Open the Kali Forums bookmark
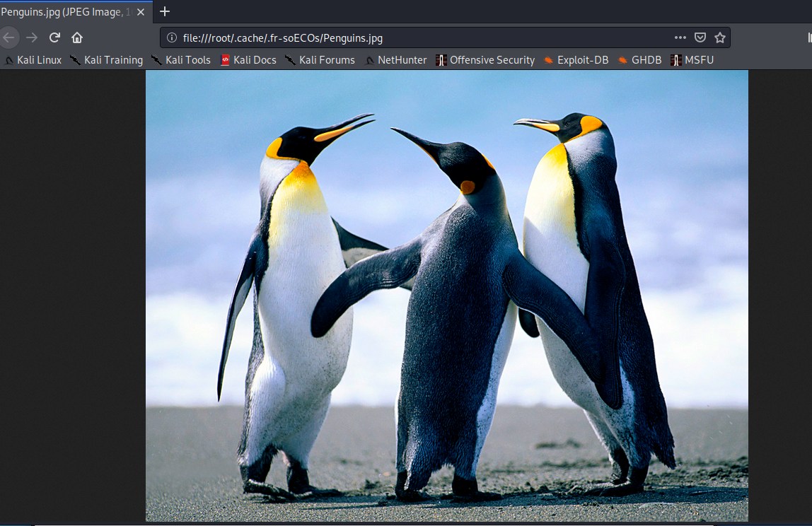Viewport: 812px width, 526px height. click(320, 60)
